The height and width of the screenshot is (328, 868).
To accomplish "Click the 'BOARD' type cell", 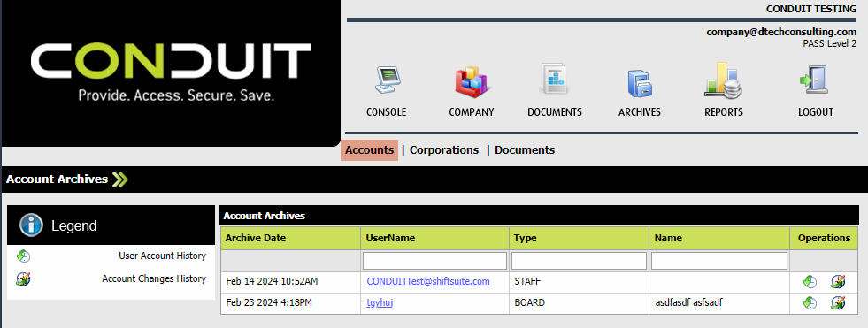I will 579,303.
